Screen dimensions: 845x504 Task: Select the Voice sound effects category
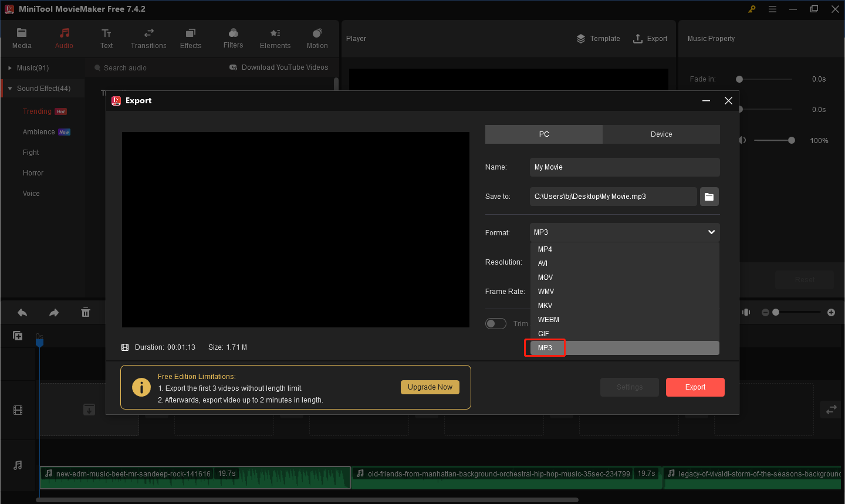coord(31,194)
